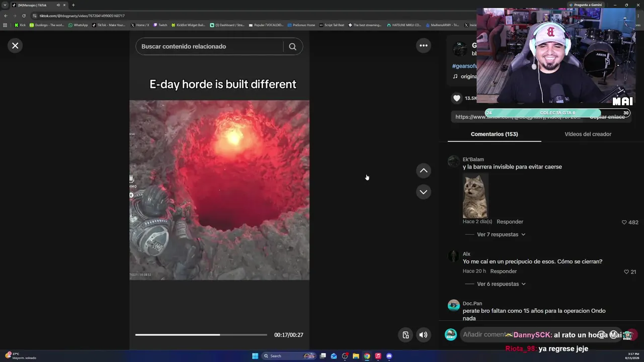Go to the previous video
Screen dimensions: 644x362
tap(424, 171)
